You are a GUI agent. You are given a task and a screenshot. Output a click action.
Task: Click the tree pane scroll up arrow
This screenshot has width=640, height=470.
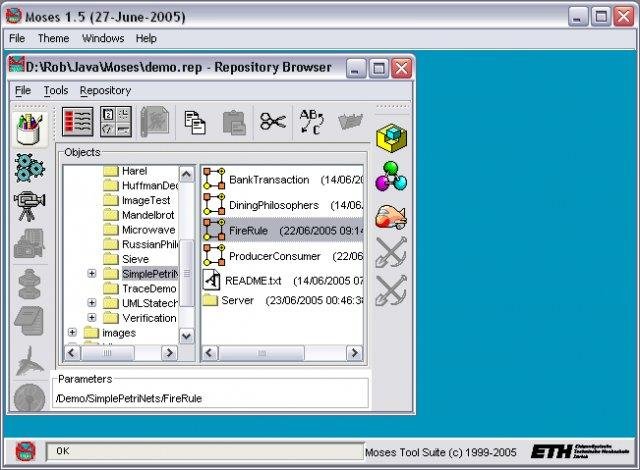point(187,174)
